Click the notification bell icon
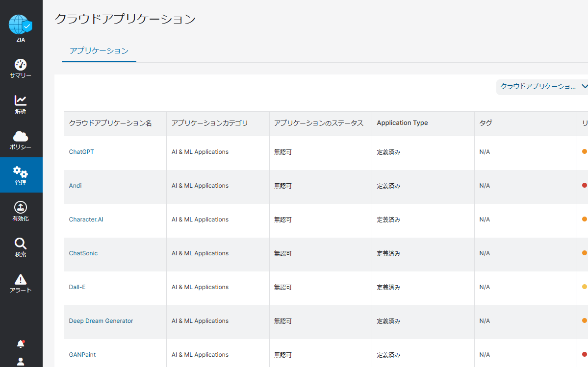 point(21,344)
